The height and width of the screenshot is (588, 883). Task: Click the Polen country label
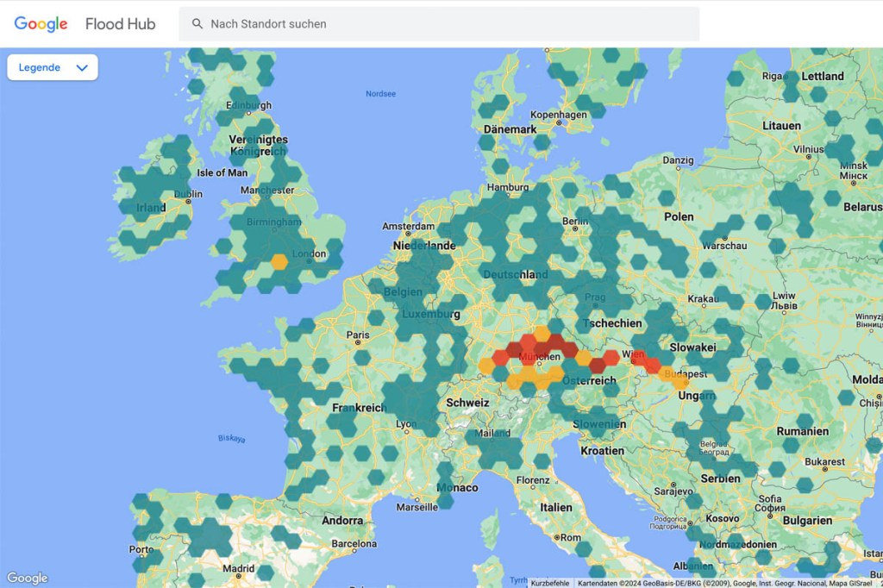pyautogui.click(x=679, y=217)
